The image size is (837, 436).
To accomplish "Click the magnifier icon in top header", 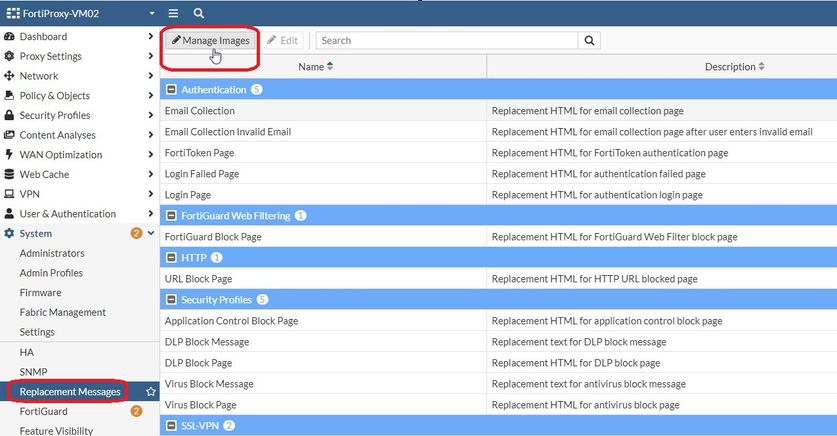I will coord(199,13).
